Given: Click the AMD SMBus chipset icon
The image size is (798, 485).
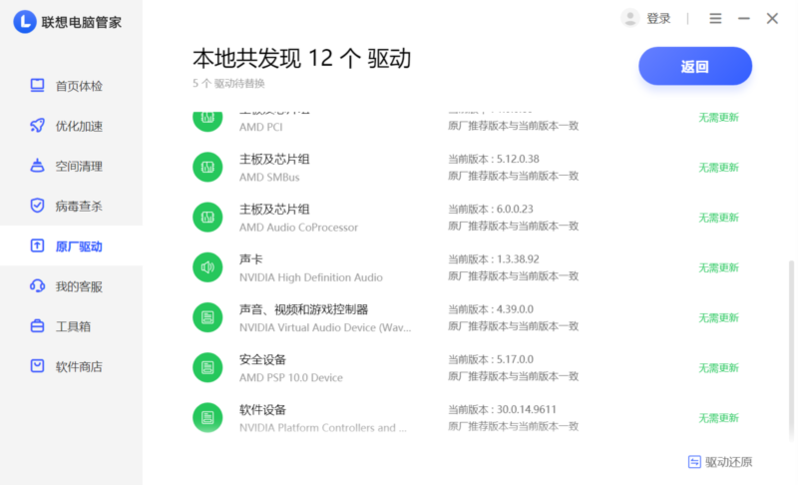Looking at the screenshot, I should (x=207, y=167).
